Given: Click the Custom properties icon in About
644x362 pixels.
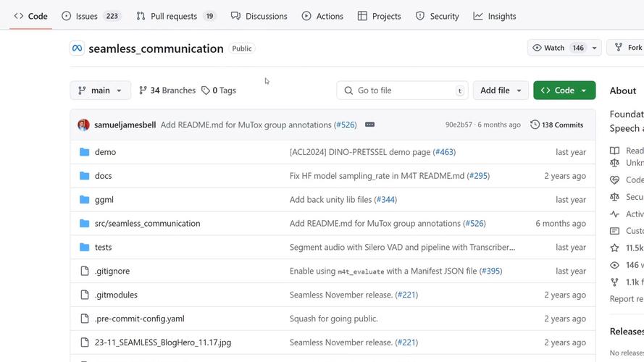Looking at the screenshot, I should (x=614, y=231).
